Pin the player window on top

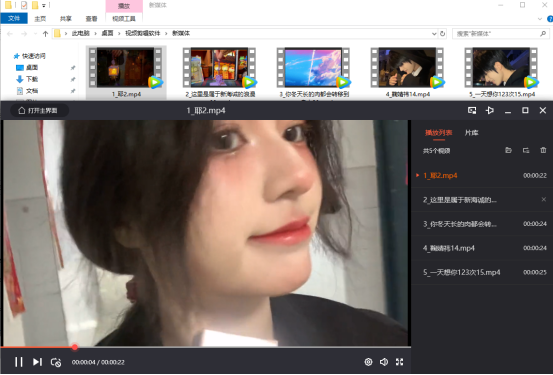tap(490, 110)
